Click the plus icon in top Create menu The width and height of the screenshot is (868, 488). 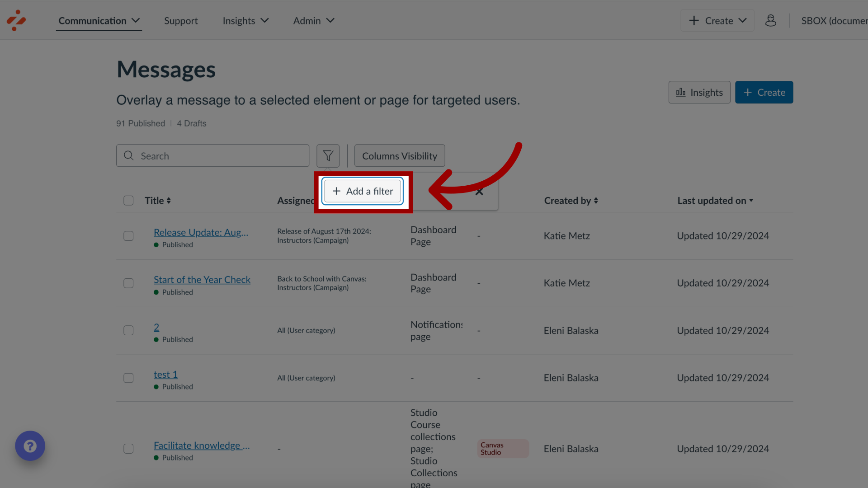[694, 20]
